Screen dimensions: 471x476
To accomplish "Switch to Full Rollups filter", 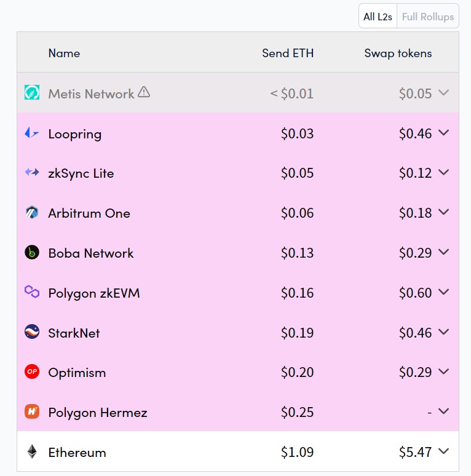I will [428, 16].
